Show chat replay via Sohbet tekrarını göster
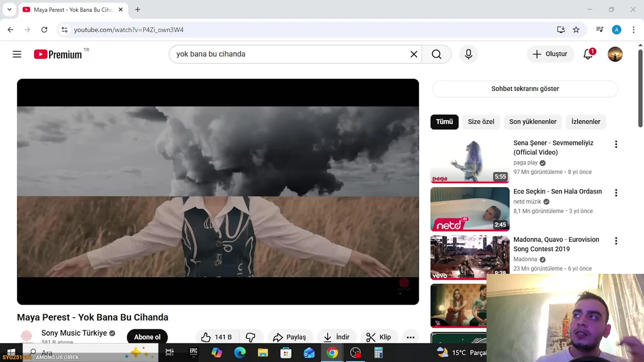This screenshot has width=644, height=362. [x=525, y=88]
